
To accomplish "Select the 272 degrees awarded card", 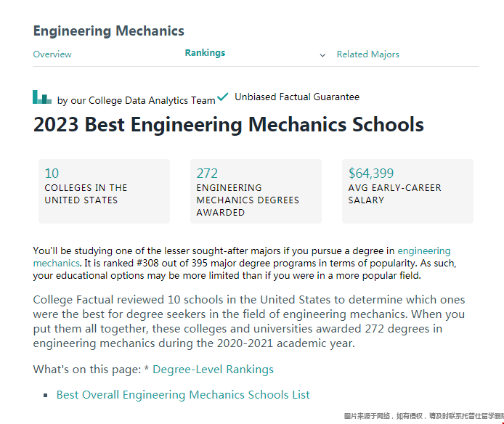I will pyautogui.click(x=256, y=191).
